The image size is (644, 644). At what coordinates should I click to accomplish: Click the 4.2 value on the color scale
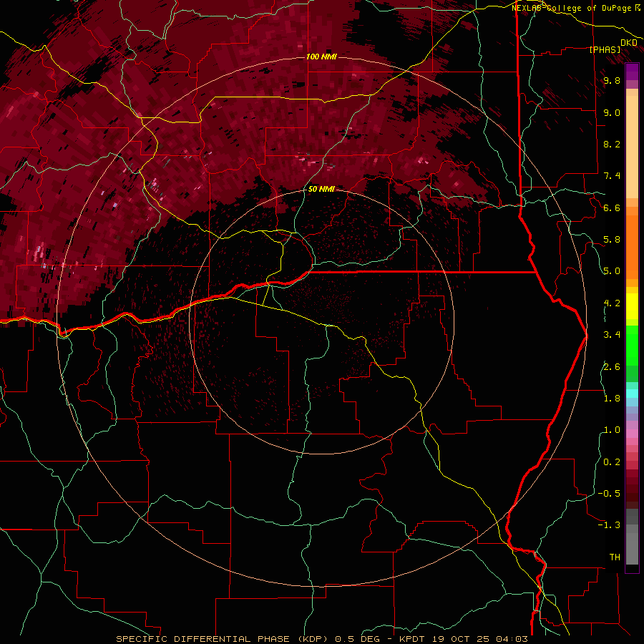point(612,303)
